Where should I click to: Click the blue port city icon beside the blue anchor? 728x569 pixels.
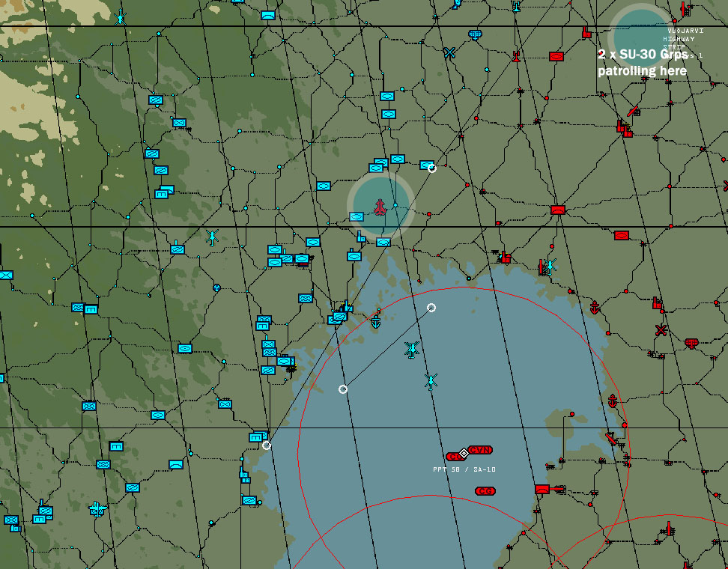point(346,306)
